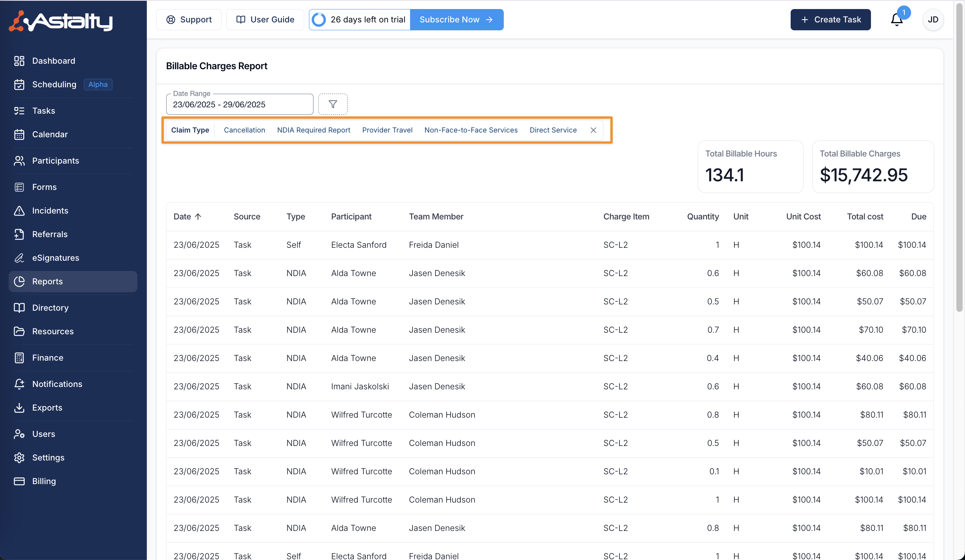Open the Finance menu item
The height and width of the screenshot is (560, 965).
point(48,358)
